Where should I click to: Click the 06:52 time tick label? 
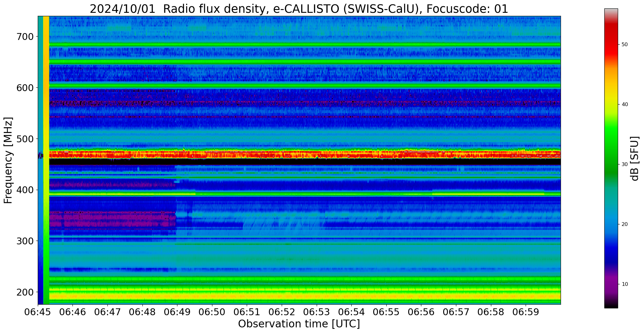[x=282, y=312]
